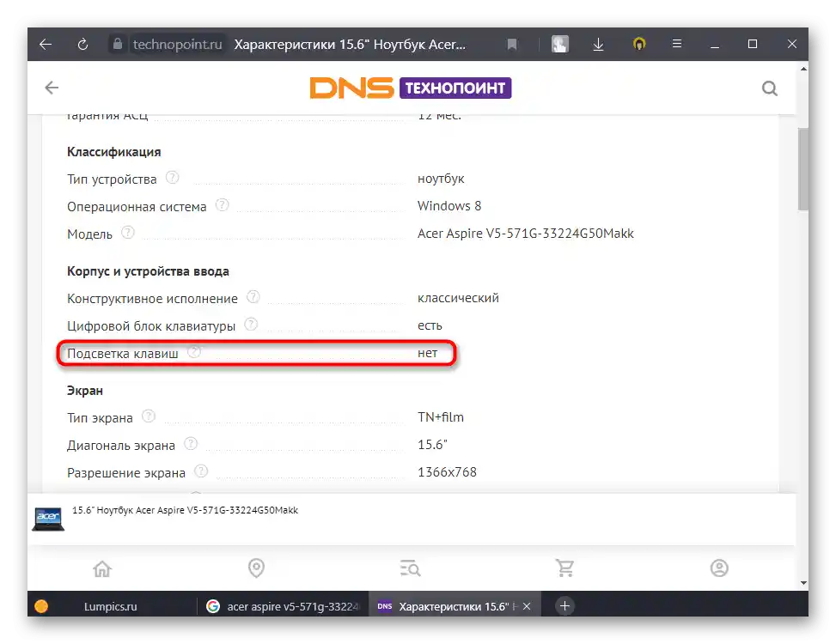Image resolution: width=836 pixels, height=644 pixels.
Task: Click the bookmark icon next to the address bar
Action: pos(512,44)
